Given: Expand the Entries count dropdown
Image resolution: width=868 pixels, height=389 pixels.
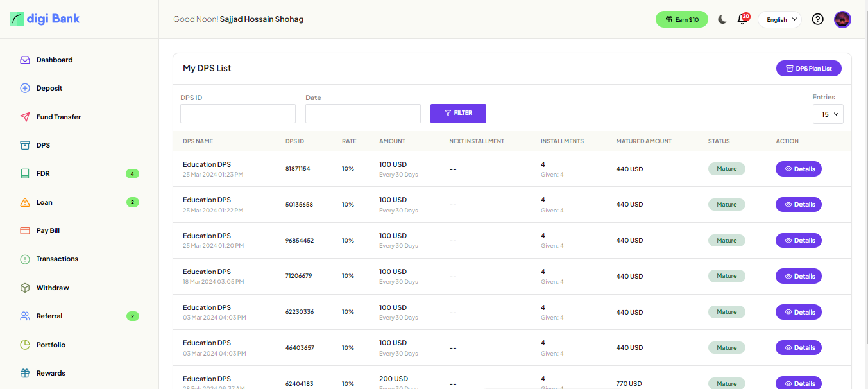Looking at the screenshot, I should 828,114.
